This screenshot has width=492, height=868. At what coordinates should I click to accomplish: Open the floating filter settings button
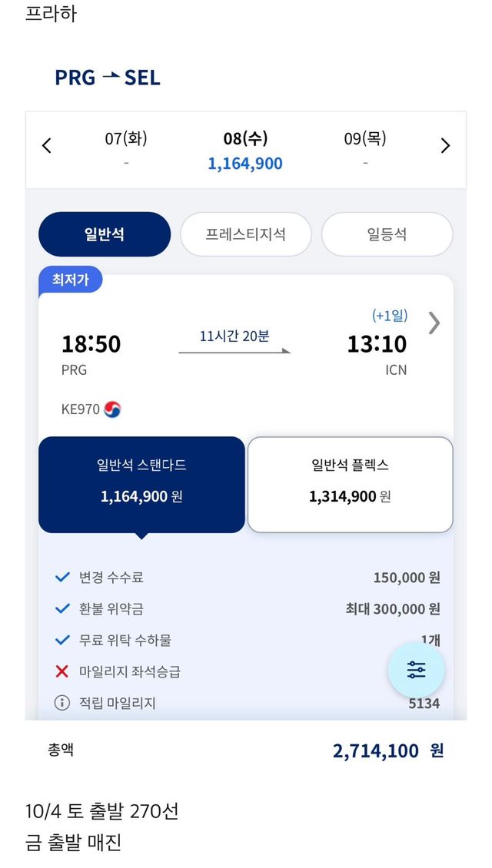click(x=416, y=670)
